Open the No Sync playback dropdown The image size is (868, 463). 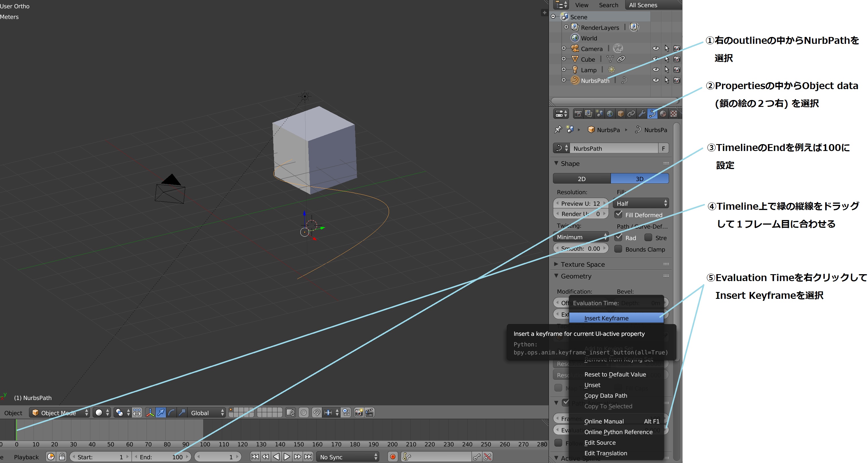347,457
